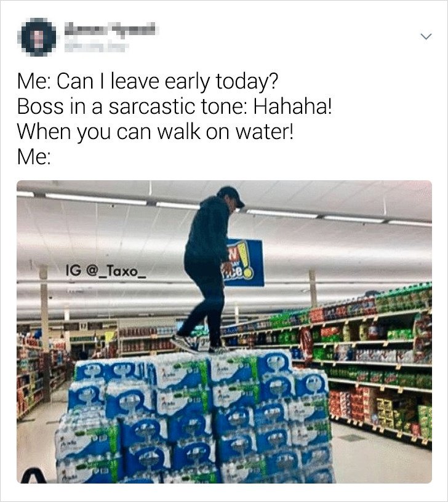Click the blurred username handle below name
The width and height of the screenshot is (448, 502).
click(x=96, y=47)
